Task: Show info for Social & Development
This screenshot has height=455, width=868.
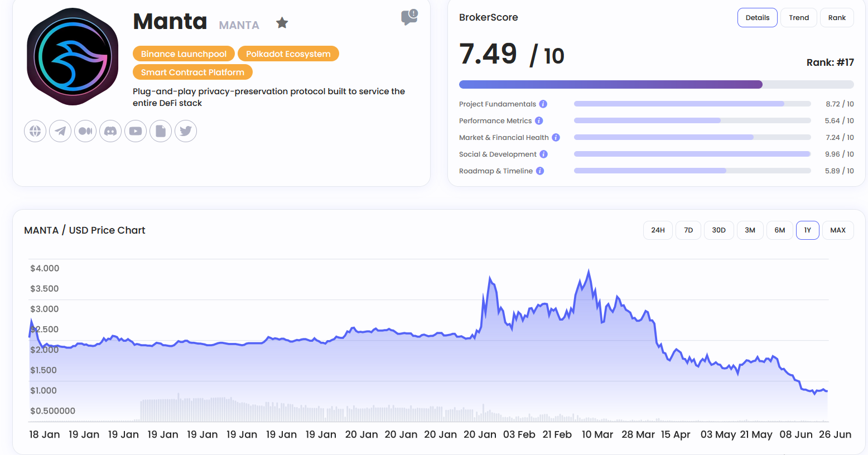Action: 543,154
